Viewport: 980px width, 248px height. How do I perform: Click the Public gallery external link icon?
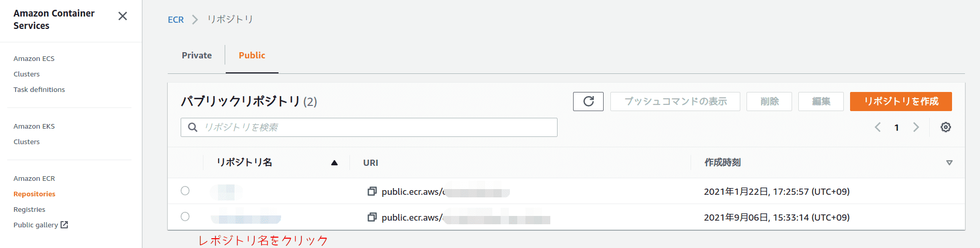point(64,225)
